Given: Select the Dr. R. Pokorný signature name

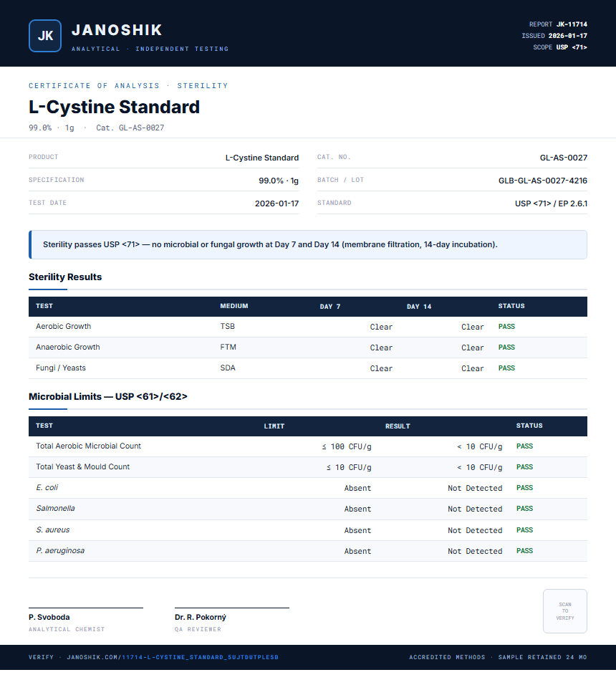Looking at the screenshot, I should click(201, 617).
